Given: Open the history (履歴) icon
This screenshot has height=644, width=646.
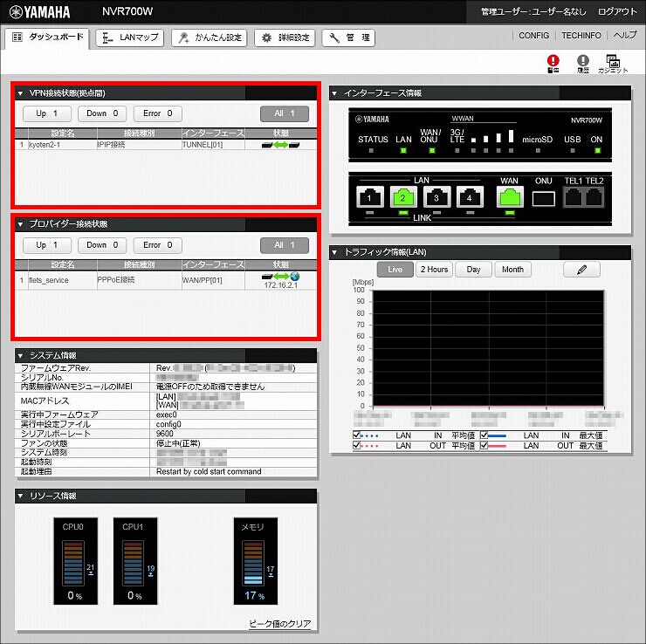Looking at the screenshot, I should coord(582,64).
